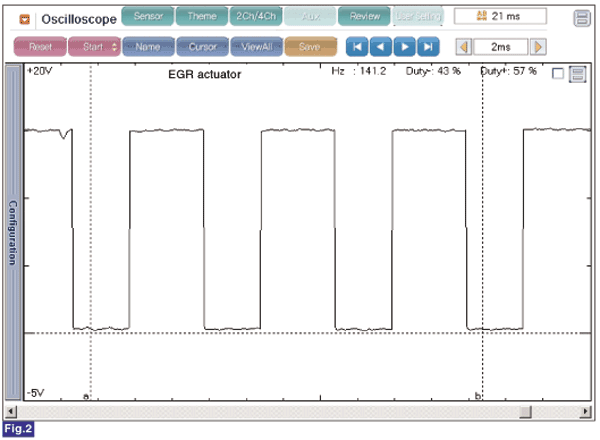Step back one frame
Image resolution: width=600 pixels, height=440 pixels.
[381, 47]
